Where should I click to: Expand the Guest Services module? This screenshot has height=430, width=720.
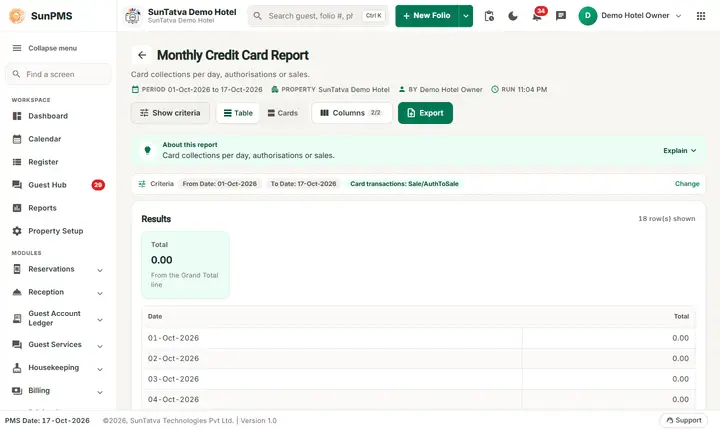click(100, 346)
